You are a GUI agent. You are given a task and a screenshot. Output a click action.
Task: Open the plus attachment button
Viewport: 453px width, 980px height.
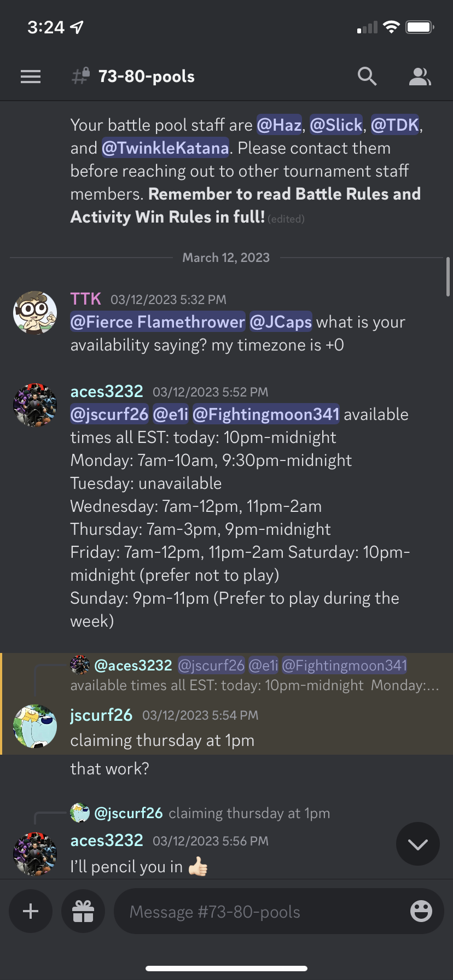[x=31, y=911]
